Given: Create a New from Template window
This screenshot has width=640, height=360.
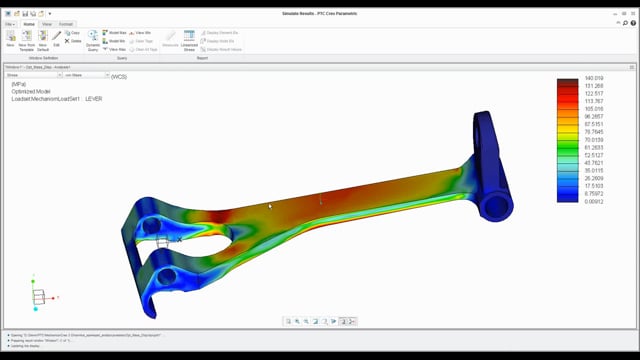Looking at the screenshot, I should point(27,40).
